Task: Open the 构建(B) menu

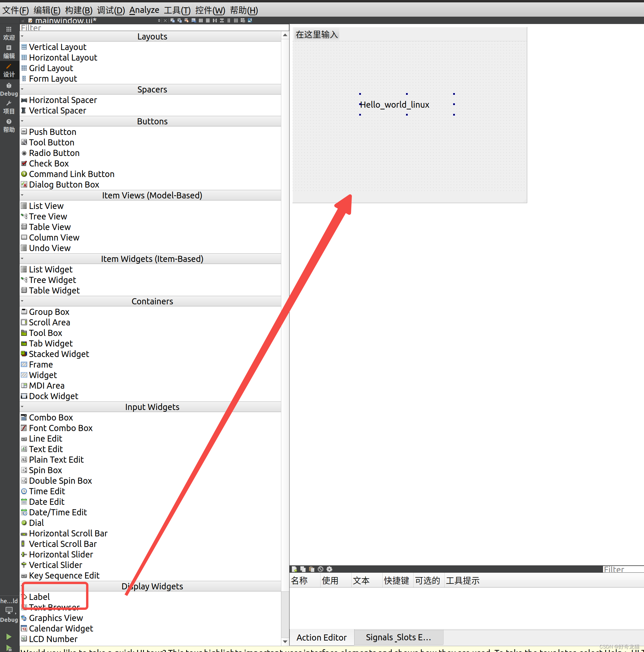Action: point(79,11)
